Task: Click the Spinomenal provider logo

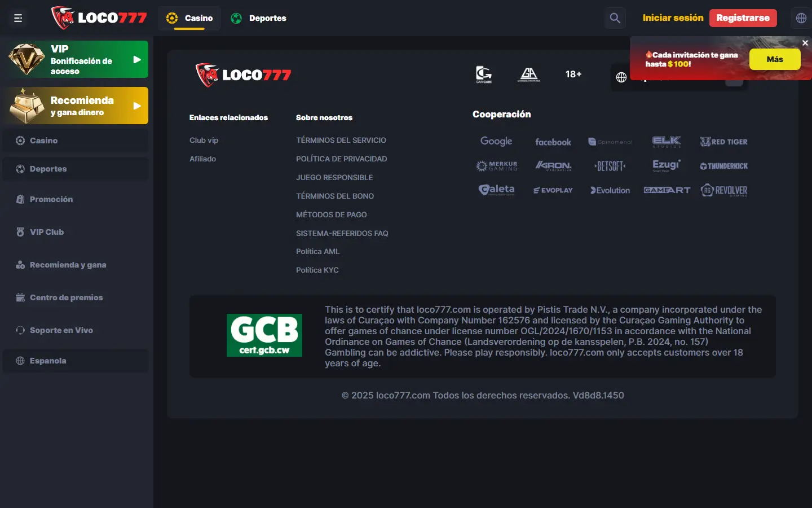Action: (x=610, y=142)
